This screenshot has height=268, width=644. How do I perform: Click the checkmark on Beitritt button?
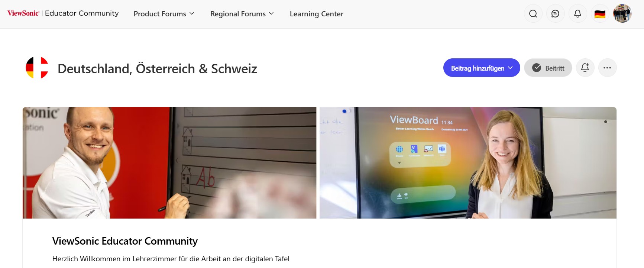click(x=536, y=68)
